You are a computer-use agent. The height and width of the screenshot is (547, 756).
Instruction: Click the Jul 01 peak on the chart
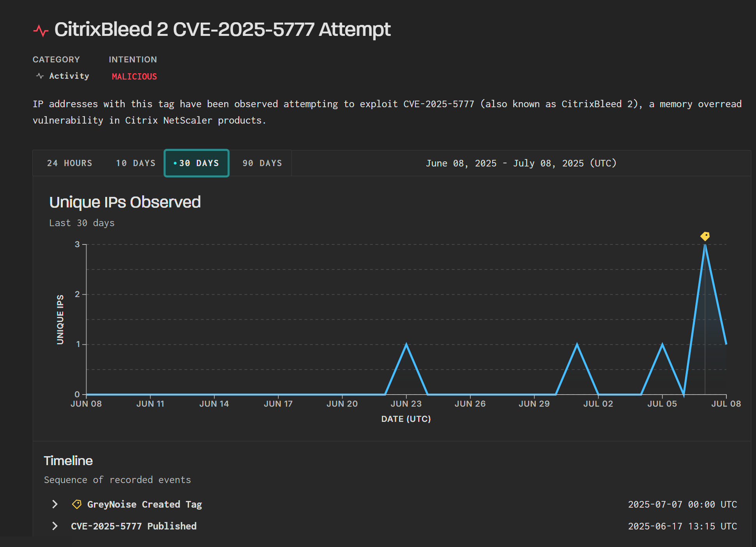click(x=577, y=345)
